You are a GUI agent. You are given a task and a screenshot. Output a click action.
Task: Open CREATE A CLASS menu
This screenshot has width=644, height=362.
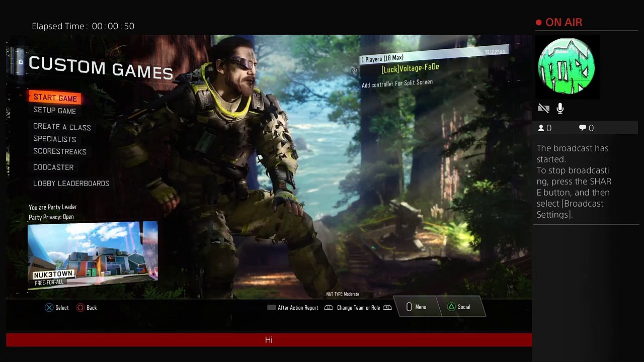[x=62, y=127]
